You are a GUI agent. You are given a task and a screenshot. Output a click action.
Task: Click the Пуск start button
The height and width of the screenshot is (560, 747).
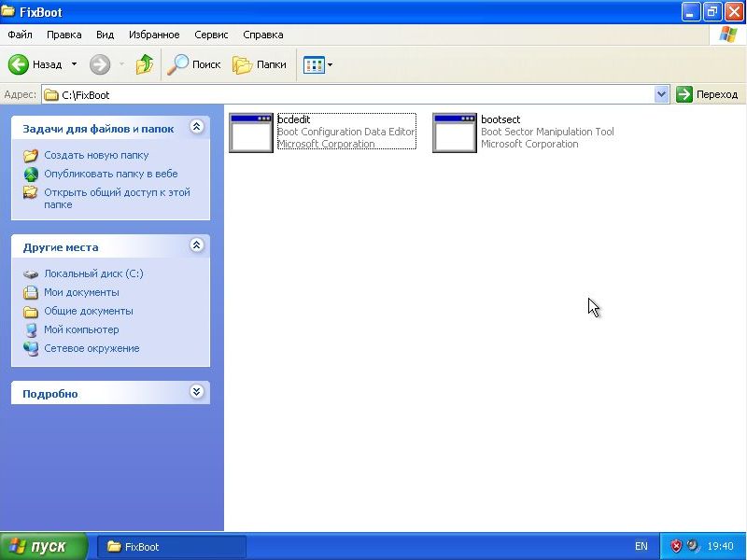[44, 546]
